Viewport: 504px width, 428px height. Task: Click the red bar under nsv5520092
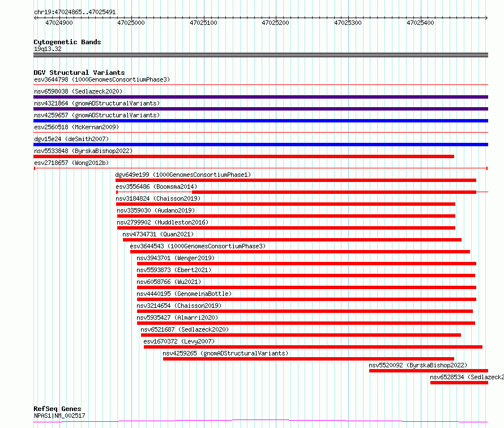click(429, 371)
